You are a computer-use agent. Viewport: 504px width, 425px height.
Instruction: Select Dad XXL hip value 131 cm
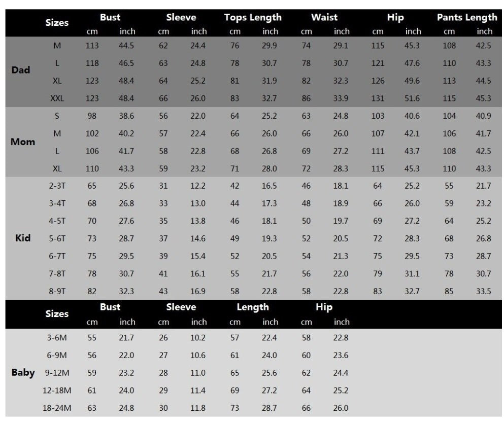pyautogui.click(x=378, y=98)
